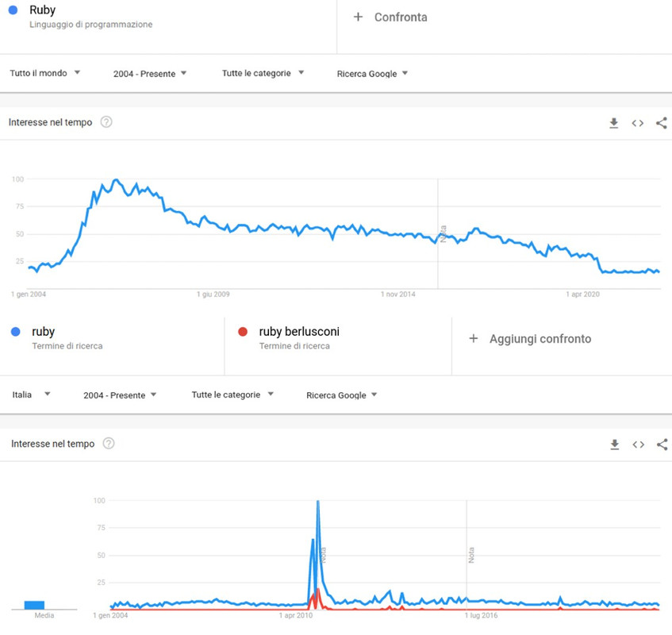The image size is (672, 635).
Task: Open the bottom Tutte le categorie dropdown
Action: tap(232, 394)
